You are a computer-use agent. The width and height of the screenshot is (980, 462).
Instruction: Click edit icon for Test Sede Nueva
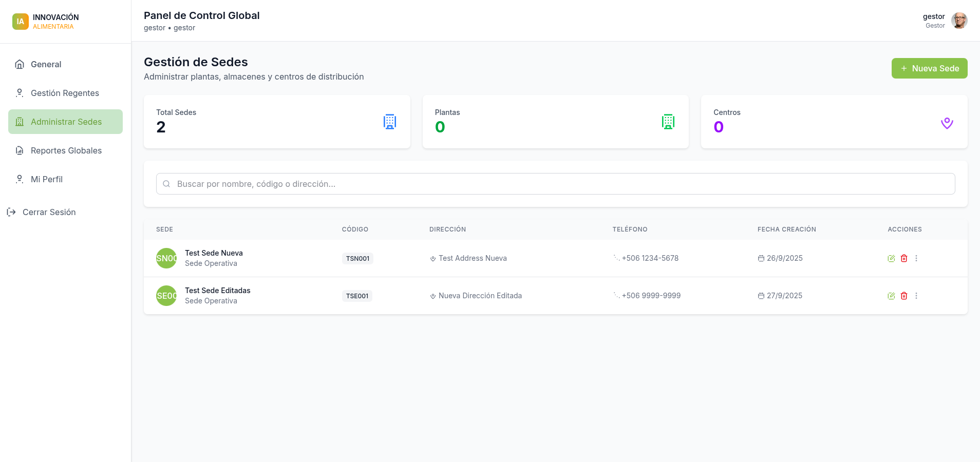(x=891, y=258)
